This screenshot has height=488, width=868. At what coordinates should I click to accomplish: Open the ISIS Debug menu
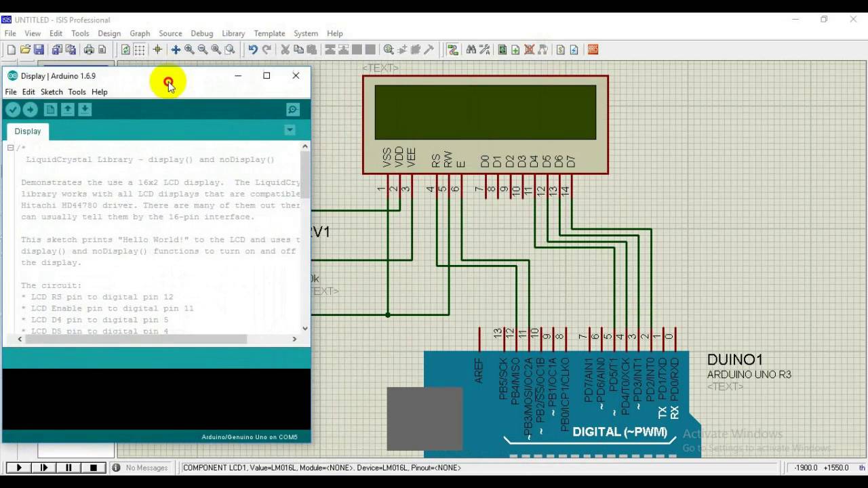[x=202, y=33]
